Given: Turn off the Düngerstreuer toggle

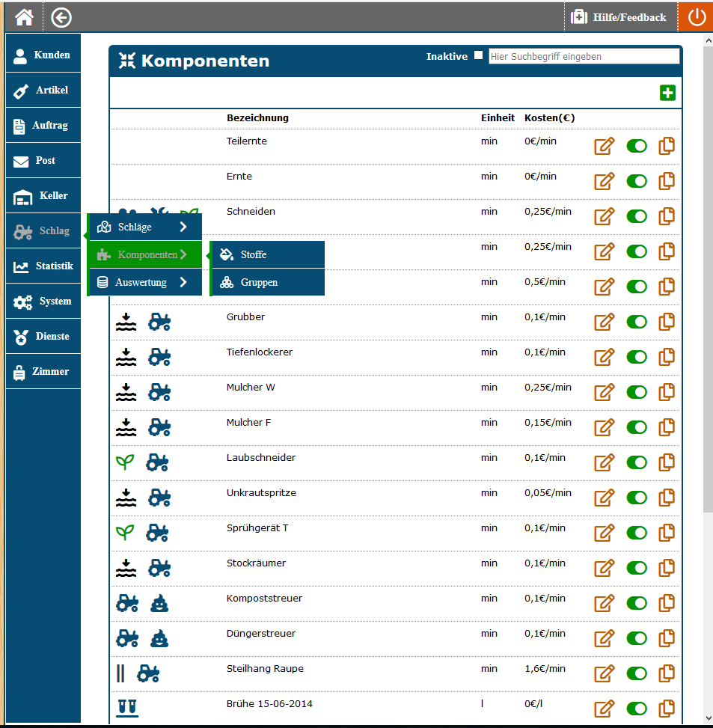Looking at the screenshot, I should point(636,638).
